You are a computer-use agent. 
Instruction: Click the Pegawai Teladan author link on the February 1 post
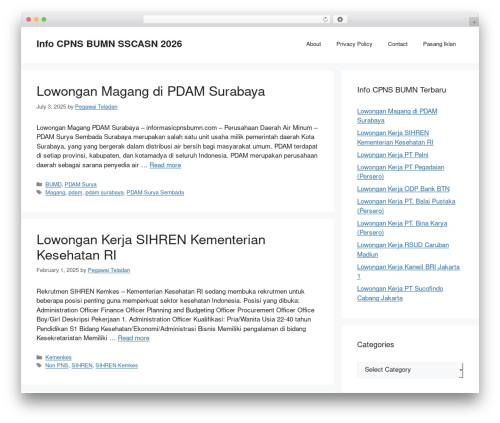109,270
